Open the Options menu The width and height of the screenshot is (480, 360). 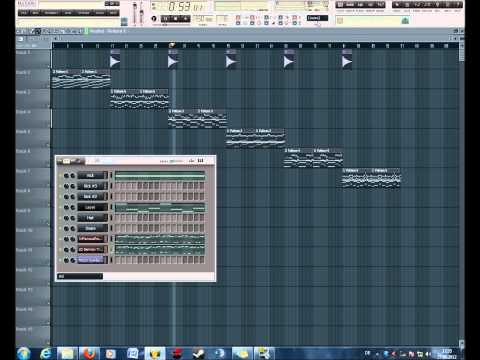[84, 13]
